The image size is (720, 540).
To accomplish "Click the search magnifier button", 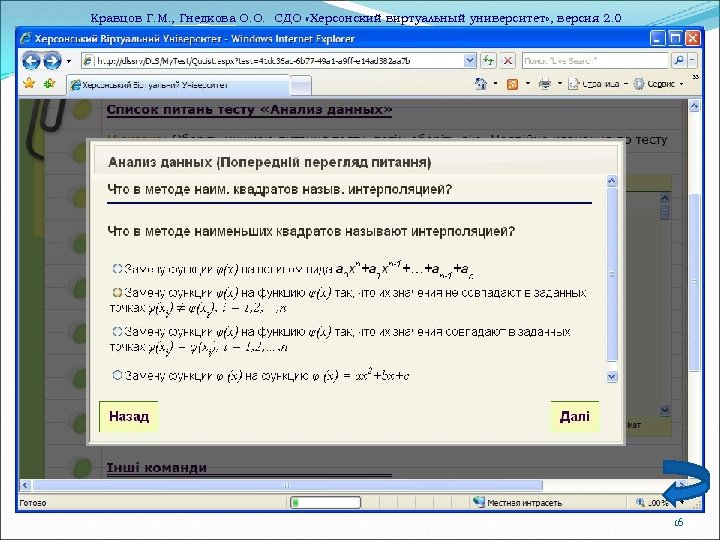I will pyautogui.click(x=678, y=61).
